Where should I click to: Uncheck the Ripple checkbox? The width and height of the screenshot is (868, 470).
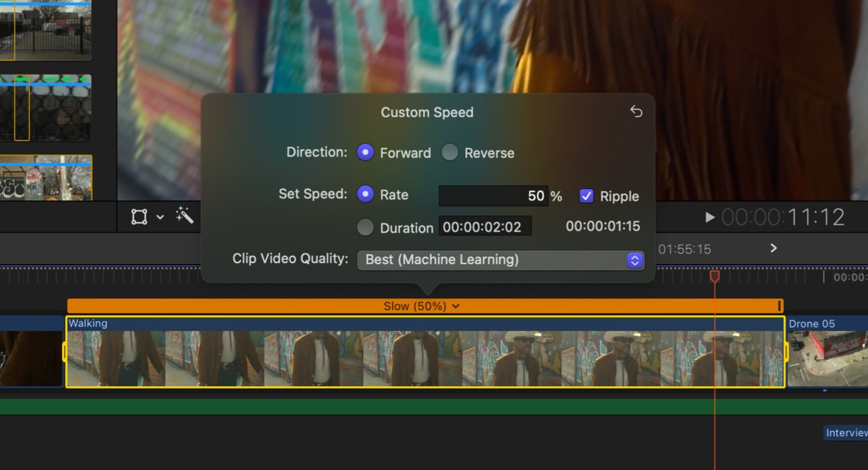[586, 196]
